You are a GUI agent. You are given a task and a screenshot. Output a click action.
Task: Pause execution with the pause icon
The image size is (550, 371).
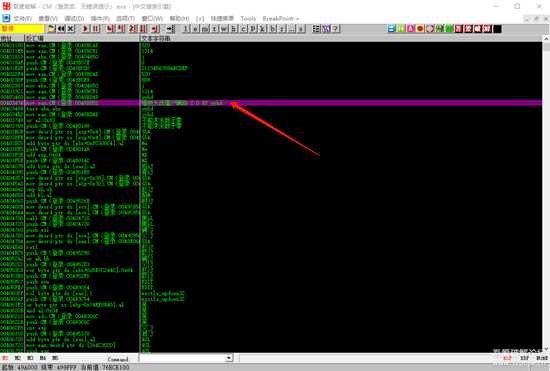(x=95, y=29)
